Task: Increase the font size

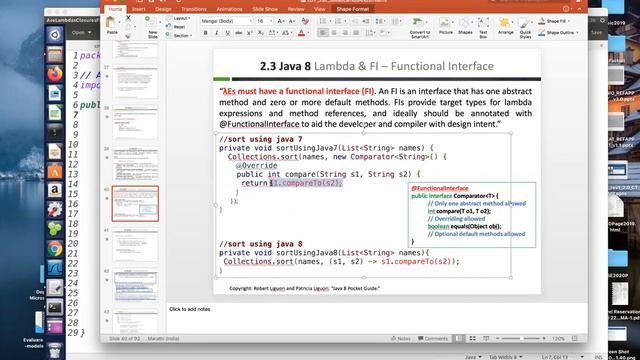Action: pos(281,21)
